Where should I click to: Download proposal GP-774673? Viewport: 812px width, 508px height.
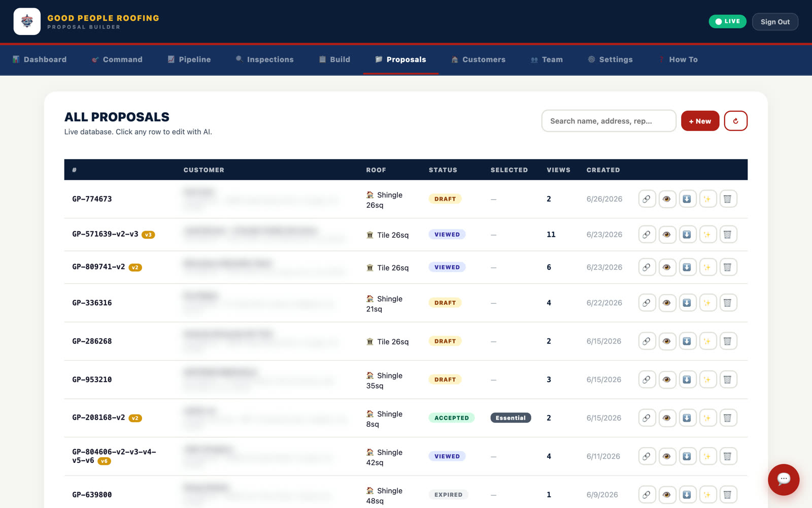687,199
